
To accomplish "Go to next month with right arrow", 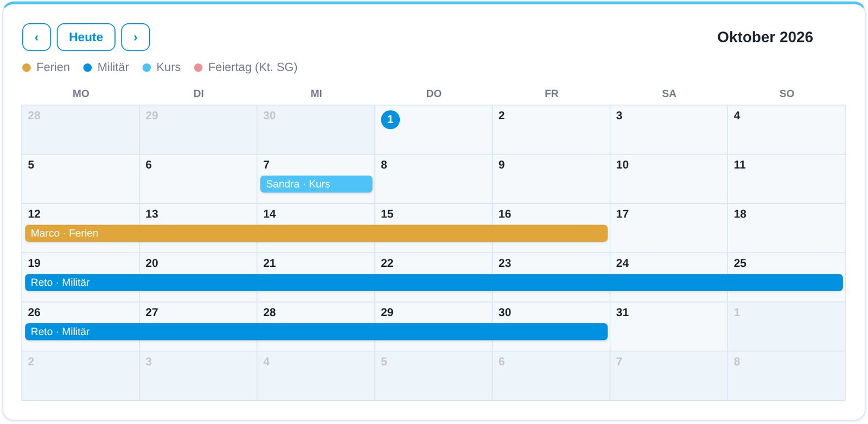I will [136, 37].
